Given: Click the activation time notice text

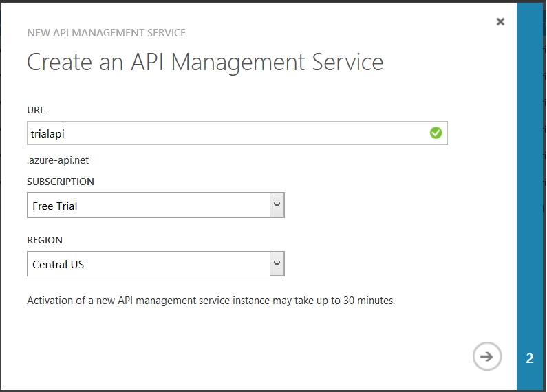Looking at the screenshot, I should point(211,301).
